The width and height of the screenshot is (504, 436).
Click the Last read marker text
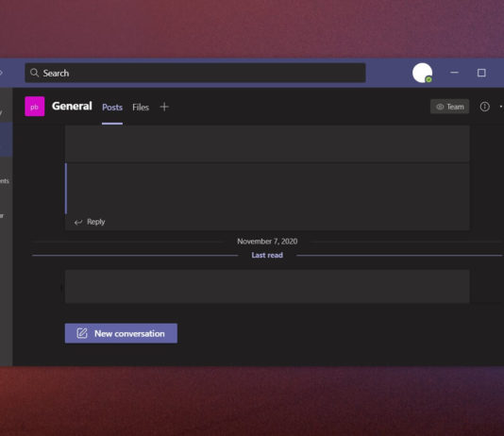pos(267,255)
